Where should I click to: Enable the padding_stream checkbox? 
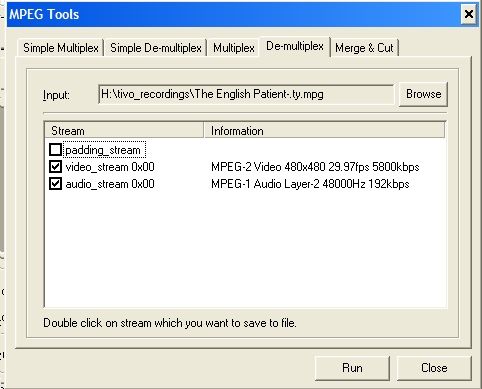pyautogui.click(x=55, y=150)
